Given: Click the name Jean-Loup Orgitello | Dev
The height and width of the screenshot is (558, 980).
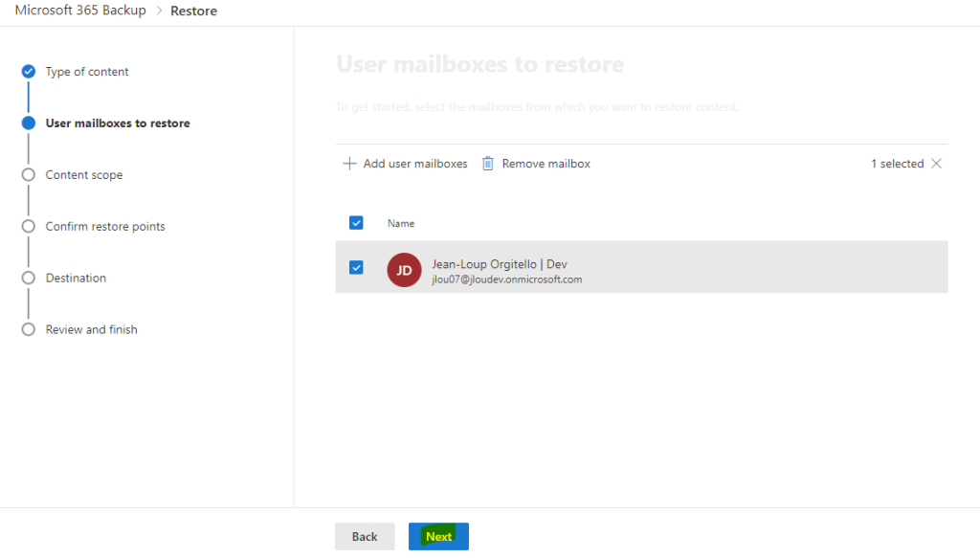Looking at the screenshot, I should point(500,264).
